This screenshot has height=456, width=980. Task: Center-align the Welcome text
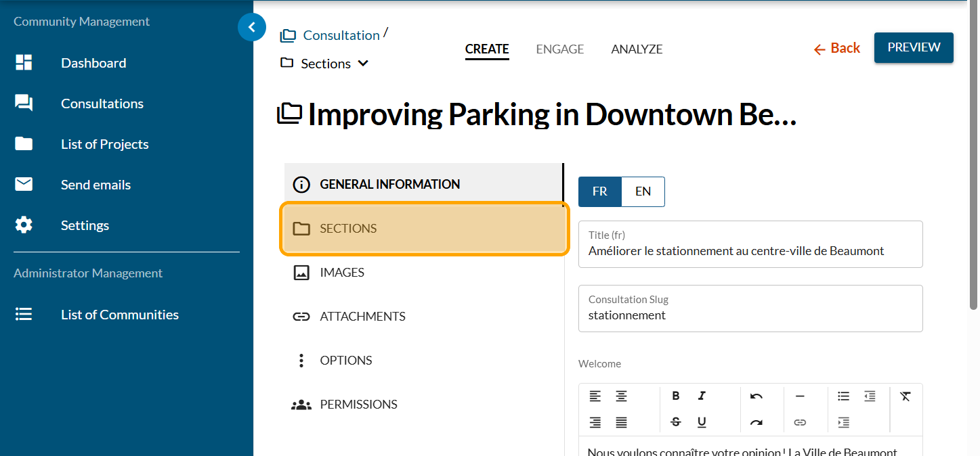point(621,396)
